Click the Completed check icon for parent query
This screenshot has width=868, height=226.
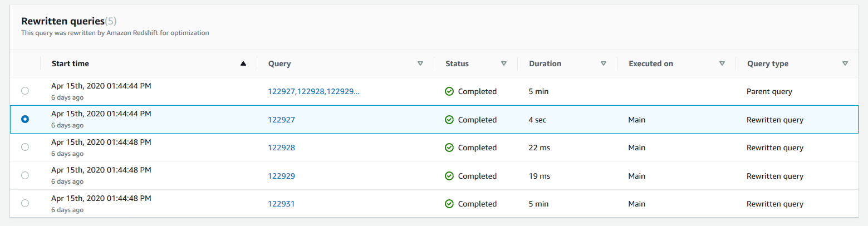449,92
